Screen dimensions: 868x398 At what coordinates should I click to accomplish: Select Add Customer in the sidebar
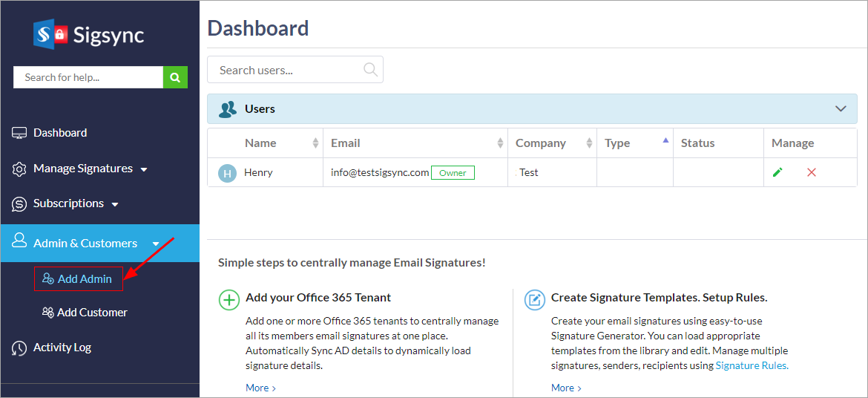point(85,313)
